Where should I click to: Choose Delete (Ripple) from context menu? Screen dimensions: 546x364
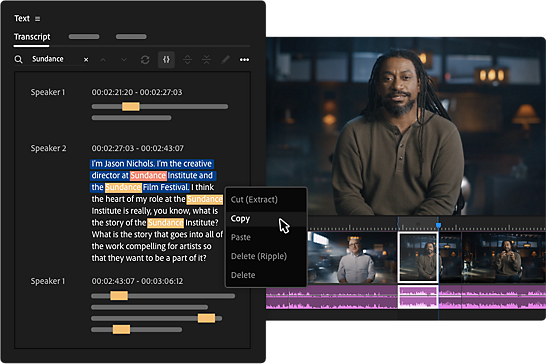pyautogui.click(x=266, y=256)
